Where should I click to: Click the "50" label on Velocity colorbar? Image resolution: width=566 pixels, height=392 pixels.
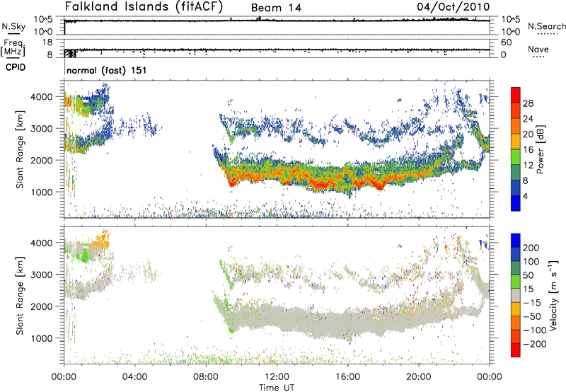[x=529, y=275]
